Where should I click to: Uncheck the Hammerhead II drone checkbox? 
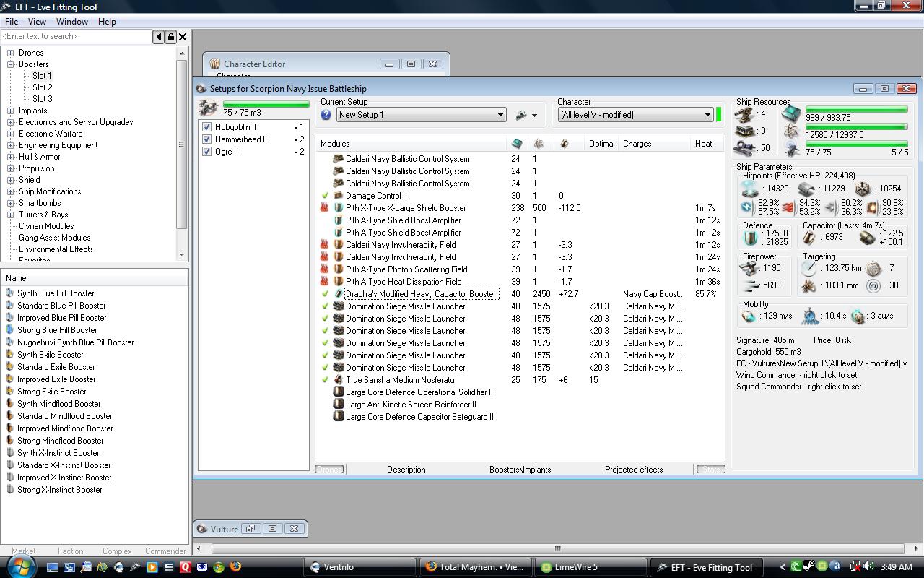coord(206,139)
